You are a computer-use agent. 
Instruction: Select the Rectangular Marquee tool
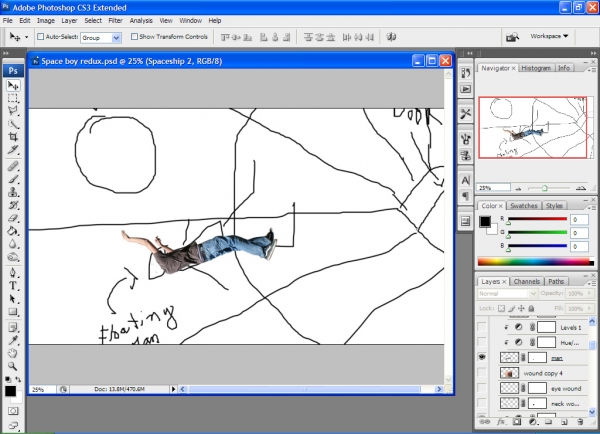[13, 98]
